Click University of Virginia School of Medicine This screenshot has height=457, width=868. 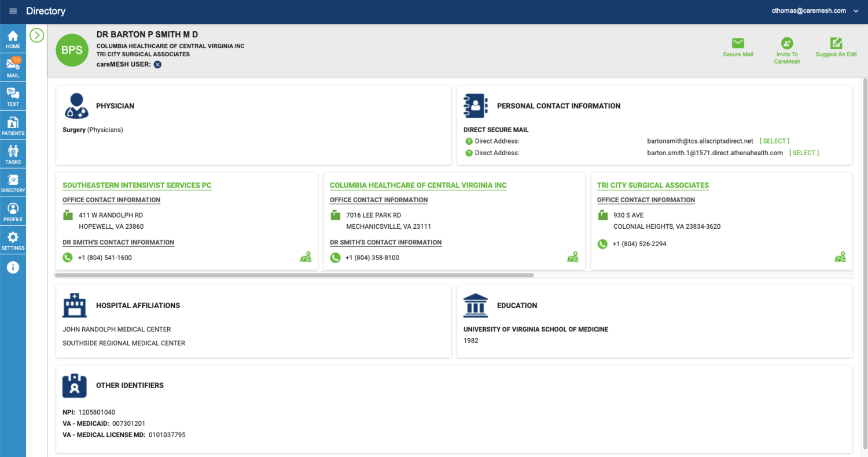[x=536, y=330]
